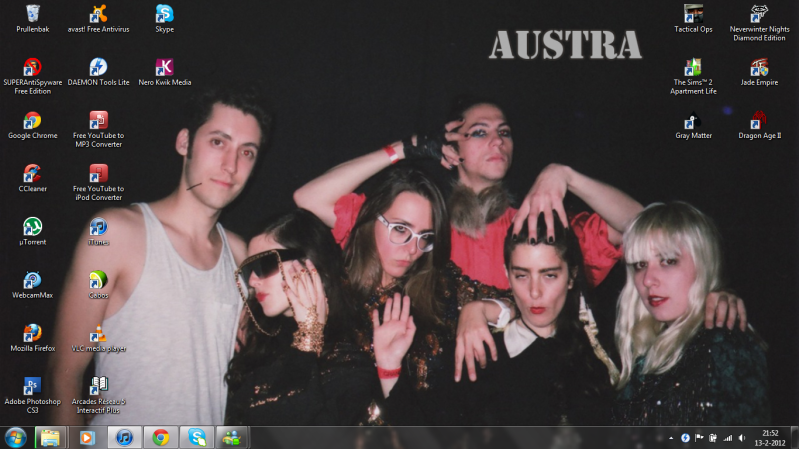Click the CCleaner desktop shortcut
799x449 pixels.
[32, 174]
